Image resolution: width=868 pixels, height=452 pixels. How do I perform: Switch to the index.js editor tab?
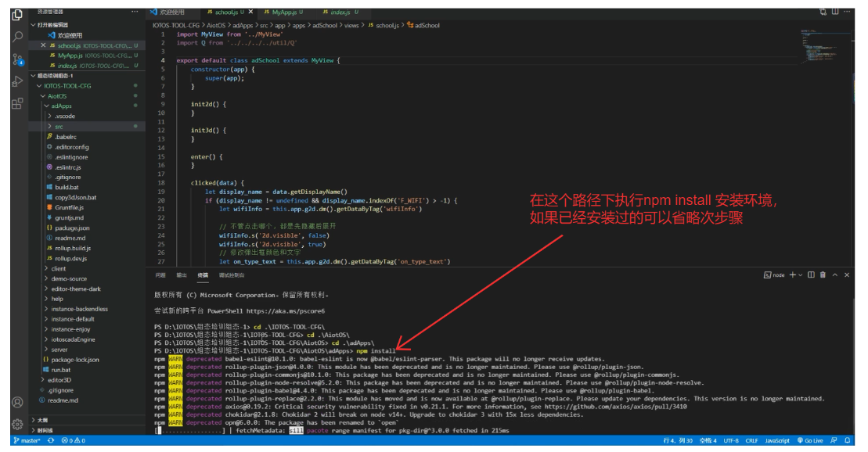point(340,13)
